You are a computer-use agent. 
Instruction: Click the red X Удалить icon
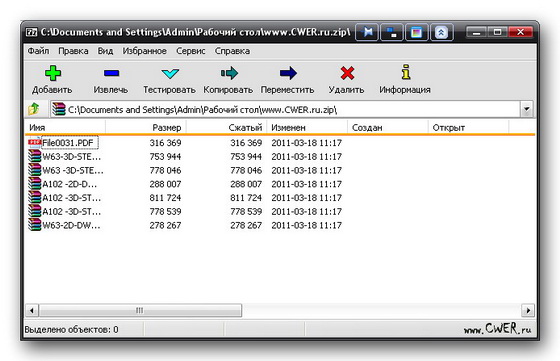click(x=347, y=73)
